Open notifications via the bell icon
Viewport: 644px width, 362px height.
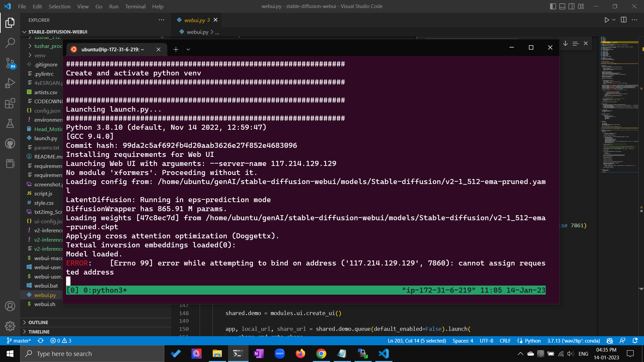pos(635,341)
